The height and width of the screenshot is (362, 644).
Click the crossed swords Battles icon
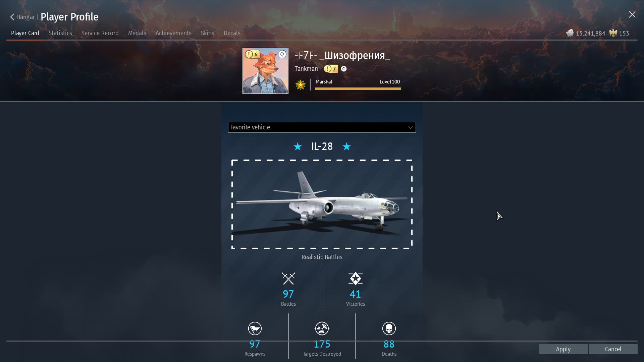pyautogui.click(x=288, y=279)
